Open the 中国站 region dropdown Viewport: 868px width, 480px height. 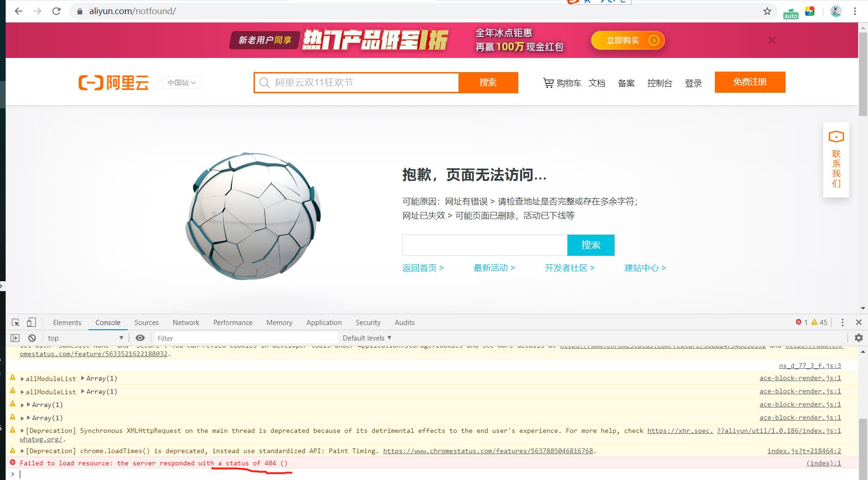pyautogui.click(x=182, y=83)
